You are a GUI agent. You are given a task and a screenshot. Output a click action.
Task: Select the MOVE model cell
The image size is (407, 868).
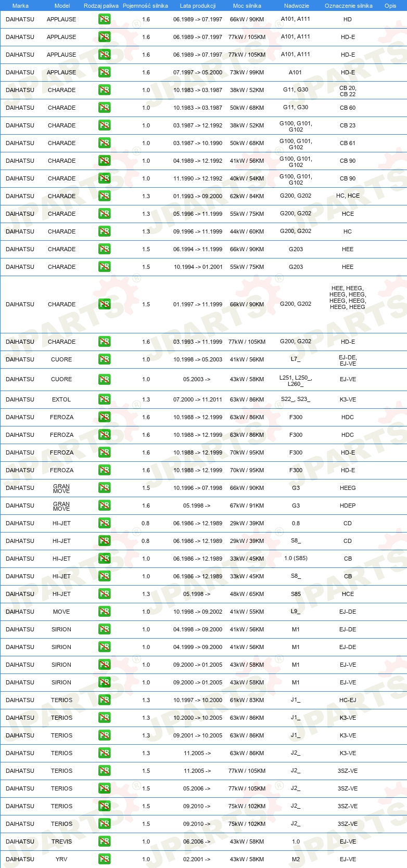tap(61, 612)
